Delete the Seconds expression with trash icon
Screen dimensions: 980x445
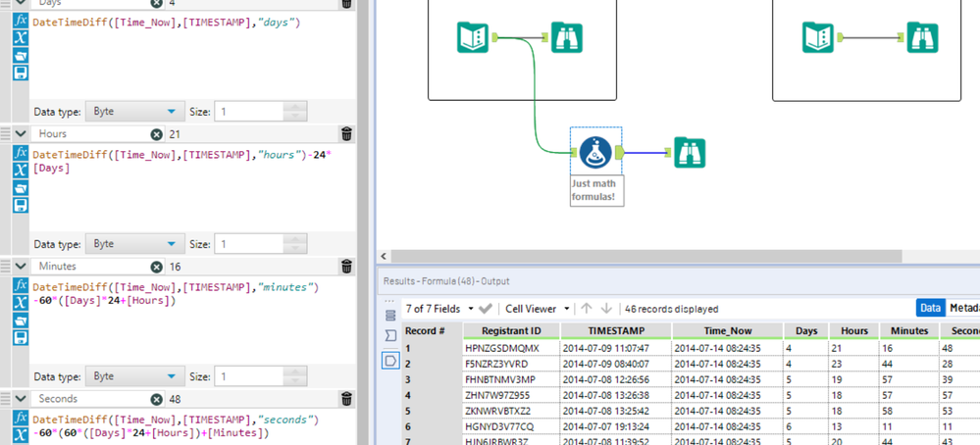[347, 399]
